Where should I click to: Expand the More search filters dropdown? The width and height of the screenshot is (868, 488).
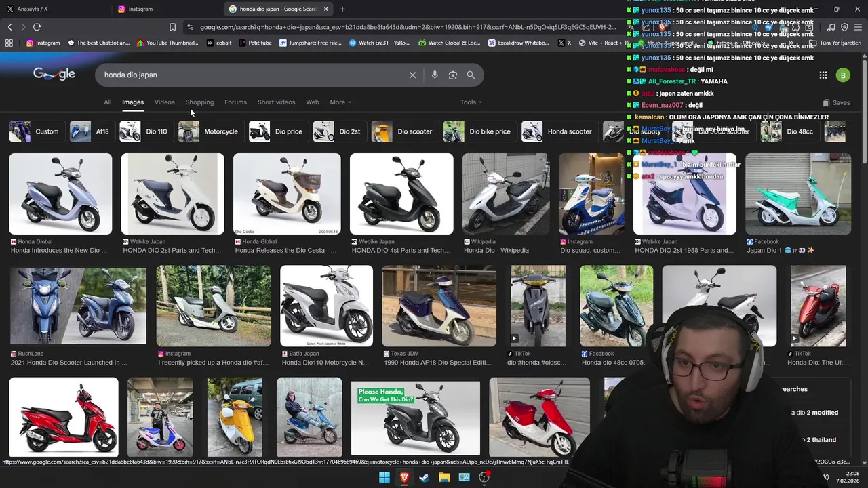pos(340,102)
